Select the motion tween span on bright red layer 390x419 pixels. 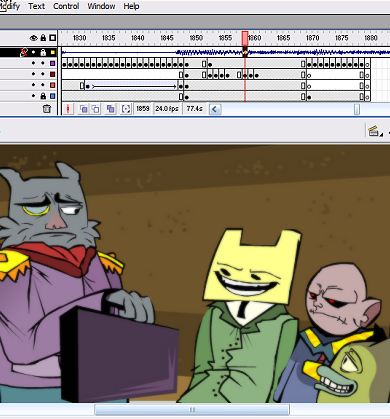tap(132, 86)
